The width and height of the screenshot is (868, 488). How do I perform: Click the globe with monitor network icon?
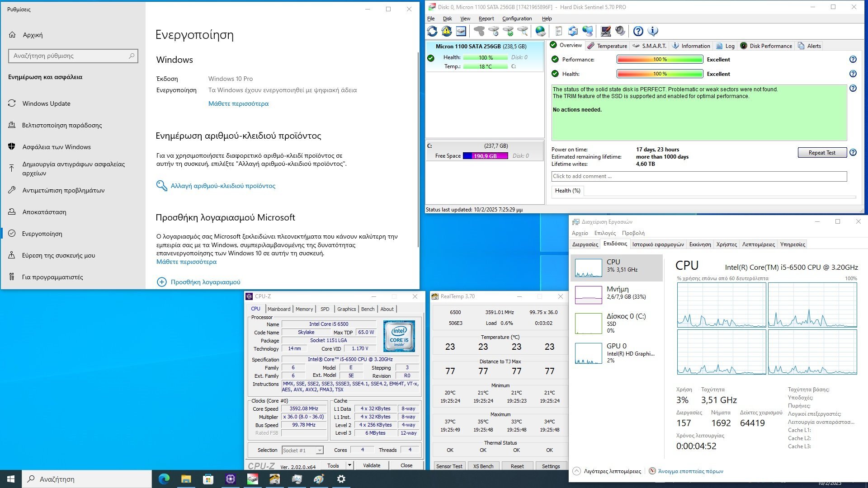588,31
